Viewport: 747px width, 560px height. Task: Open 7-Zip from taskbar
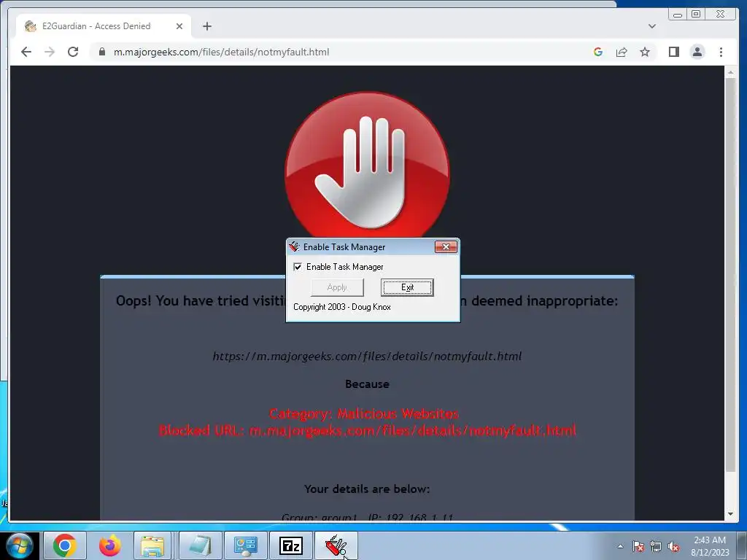[290, 545]
